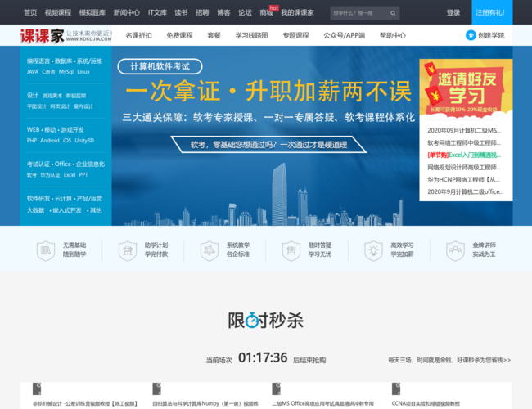The image size is (532, 409).
Task: Click the 金牌讲师 people shield icon
Action: pyautogui.click(x=455, y=250)
